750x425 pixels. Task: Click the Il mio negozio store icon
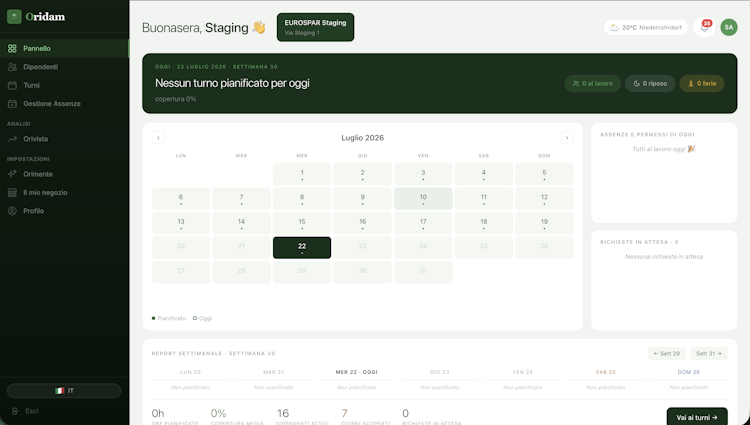12,193
